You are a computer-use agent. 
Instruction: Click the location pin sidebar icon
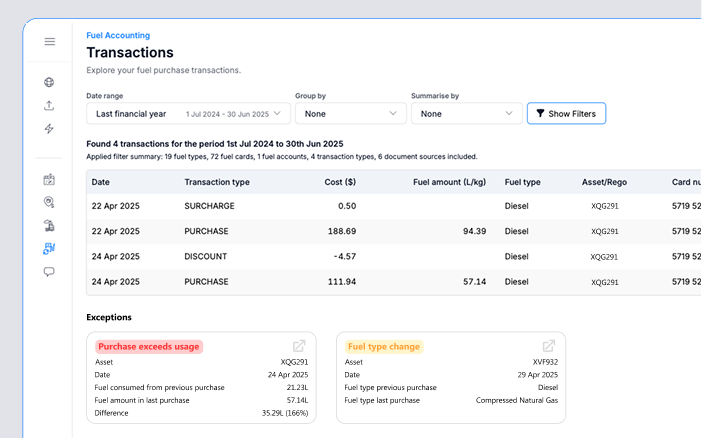[49, 203]
